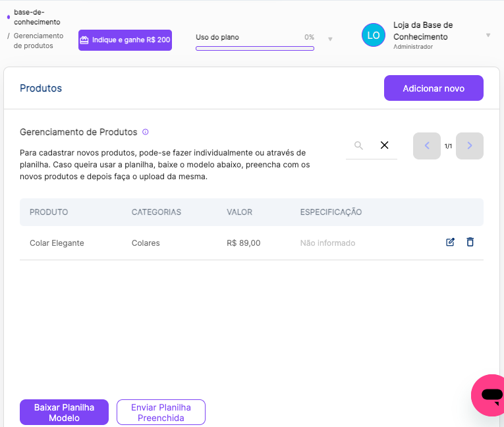The height and width of the screenshot is (427, 504).
Task: Click the VALOR column header
Action: (x=239, y=212)
